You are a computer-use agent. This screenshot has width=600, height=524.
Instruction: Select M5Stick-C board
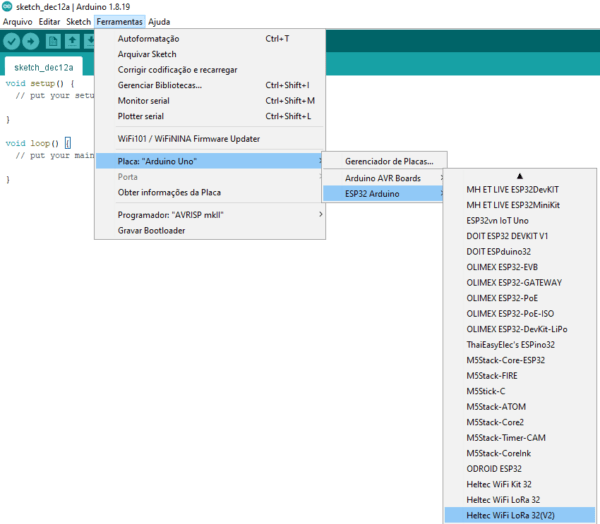click(520, 391)
